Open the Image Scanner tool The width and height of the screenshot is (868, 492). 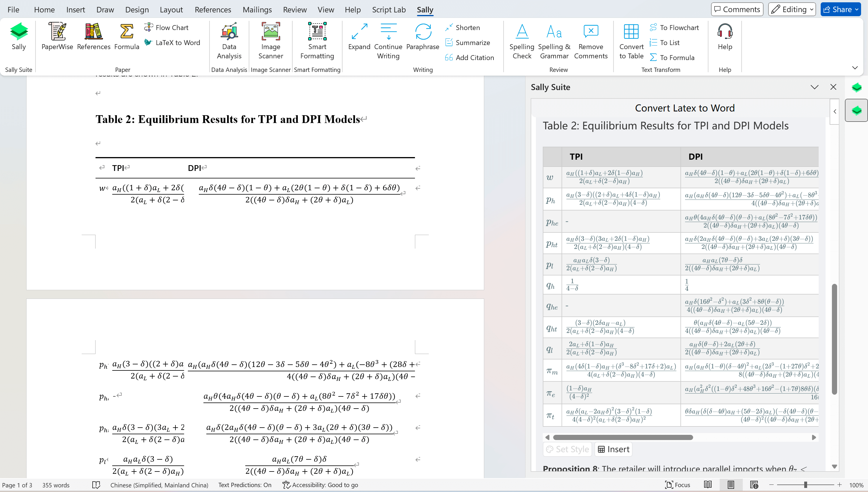pos(270,41)
